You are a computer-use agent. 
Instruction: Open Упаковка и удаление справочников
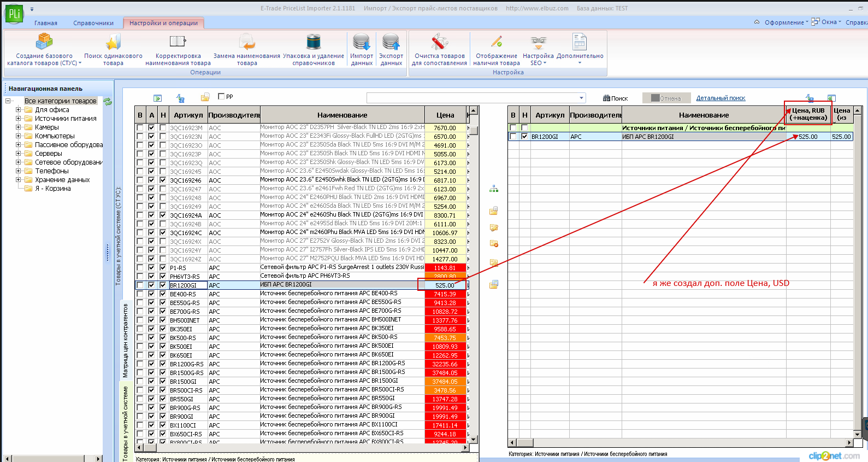click(314, 49)
